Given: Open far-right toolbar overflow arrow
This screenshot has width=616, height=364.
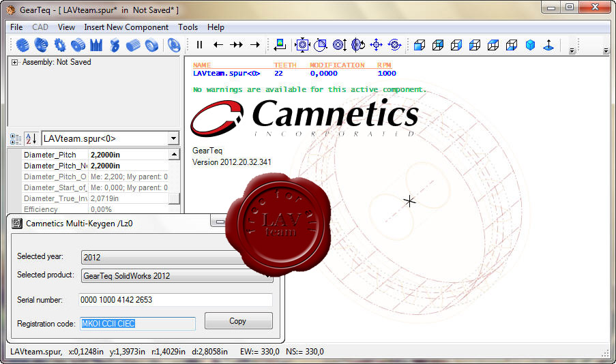Looking at the screenshot, I should 606,50.
